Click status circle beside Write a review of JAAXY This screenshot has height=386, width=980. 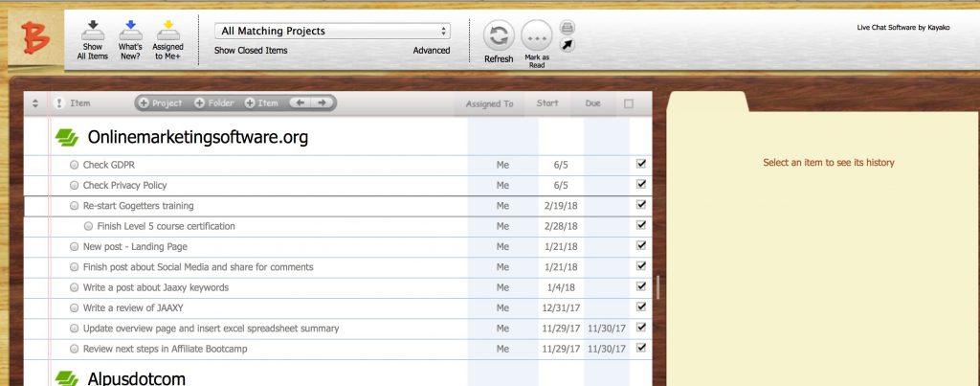click(x=75, y=308)
